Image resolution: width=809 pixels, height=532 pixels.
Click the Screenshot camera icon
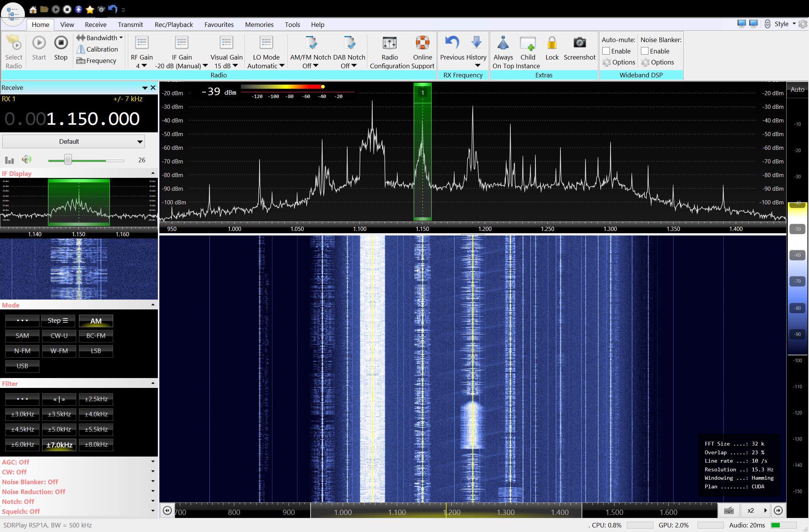click(579, 43)
